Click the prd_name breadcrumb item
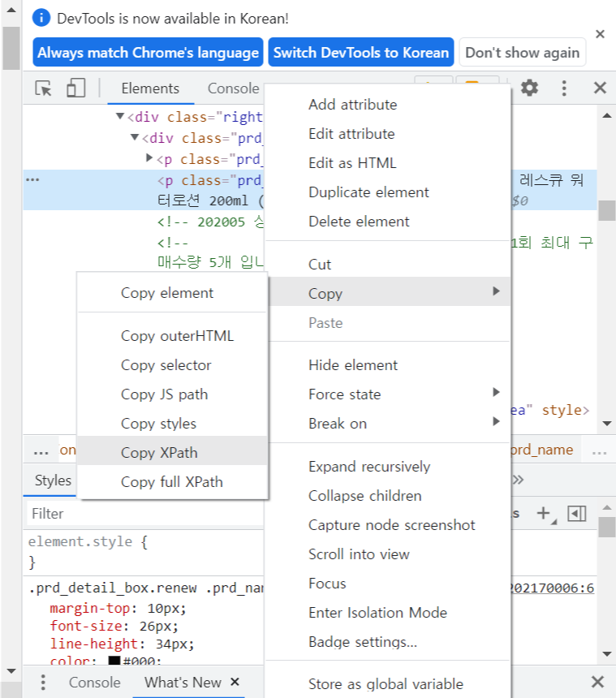 [x=541, y=450]
